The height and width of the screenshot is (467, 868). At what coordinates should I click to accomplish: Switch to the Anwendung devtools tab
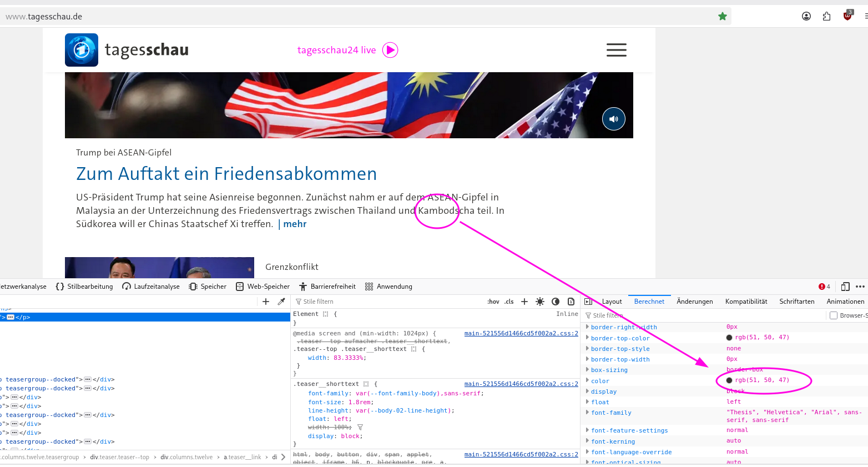click(x=388, y=287)
